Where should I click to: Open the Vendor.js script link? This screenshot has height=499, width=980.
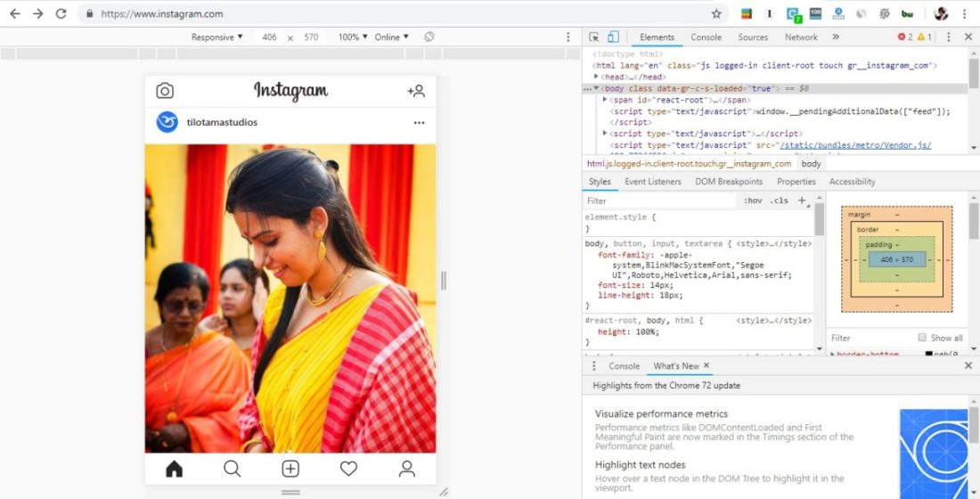855,145
